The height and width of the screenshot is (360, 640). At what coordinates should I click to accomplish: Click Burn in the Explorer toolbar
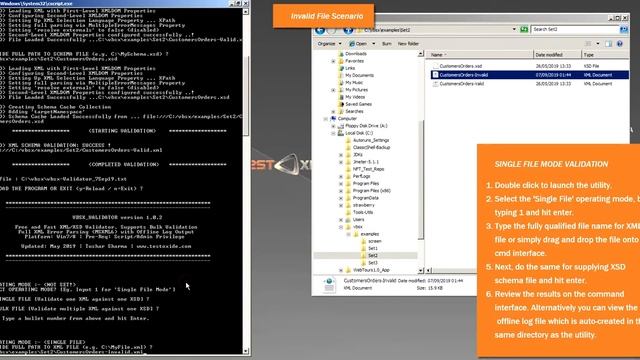(387, 44)
